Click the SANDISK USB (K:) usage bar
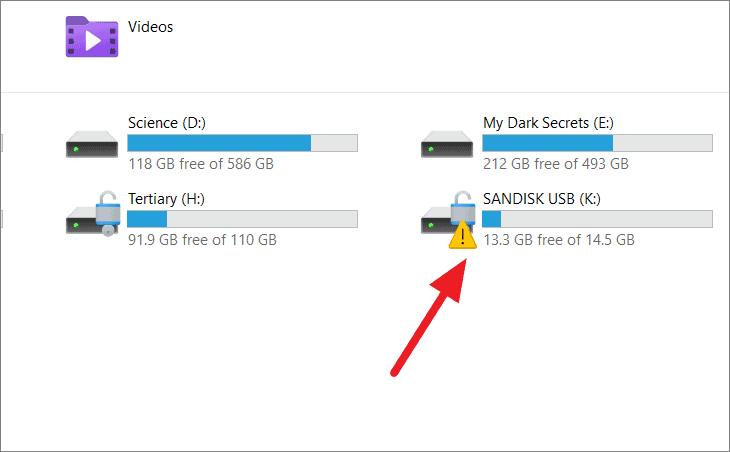Image resolution: width=730 pixels, height=452 pixels. coord(597,219)
